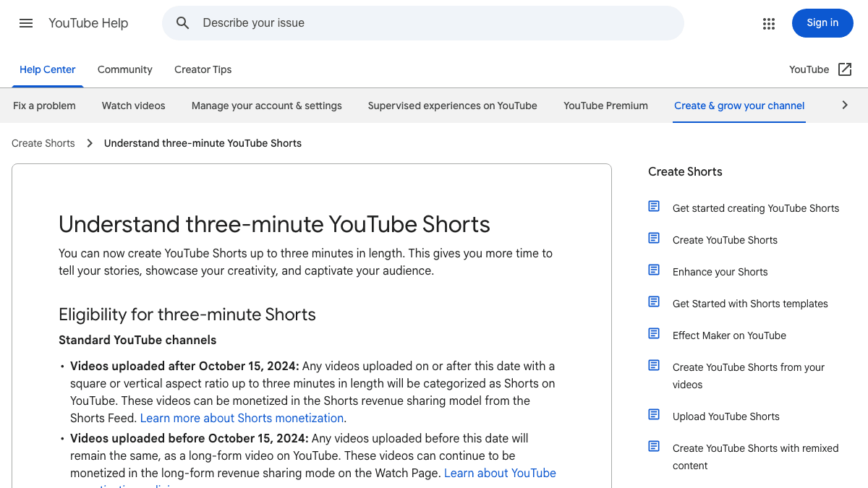Go to the YouTube site link

click(809, 69)
